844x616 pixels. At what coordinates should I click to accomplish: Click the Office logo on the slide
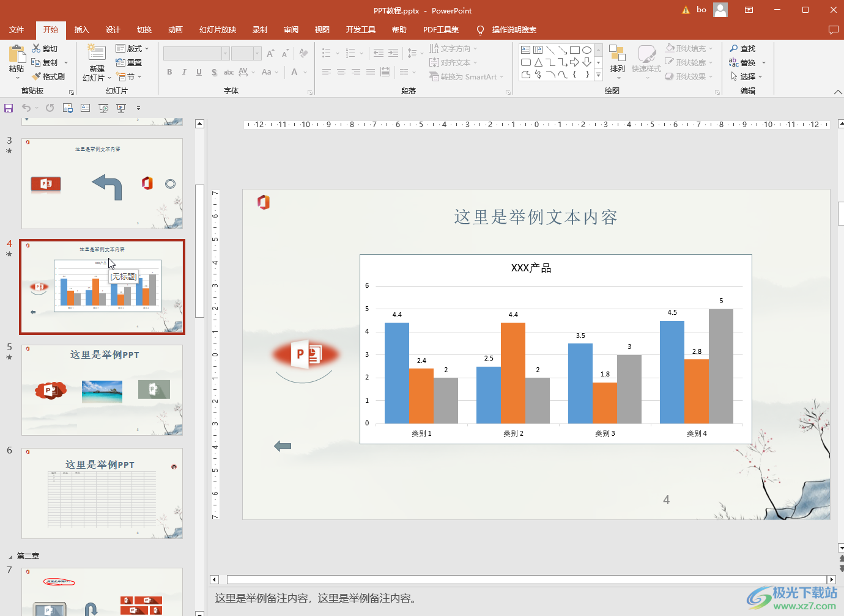[x=264, y=202]
